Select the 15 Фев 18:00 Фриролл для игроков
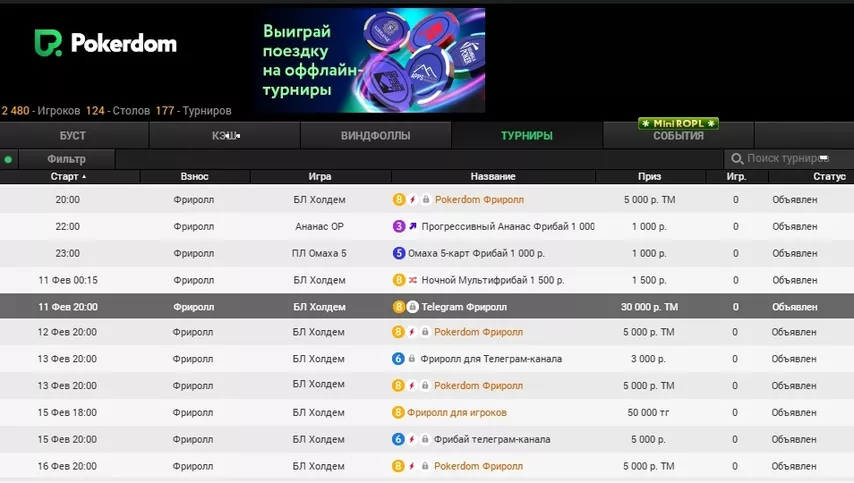The image size is (854, 483). 456,413
